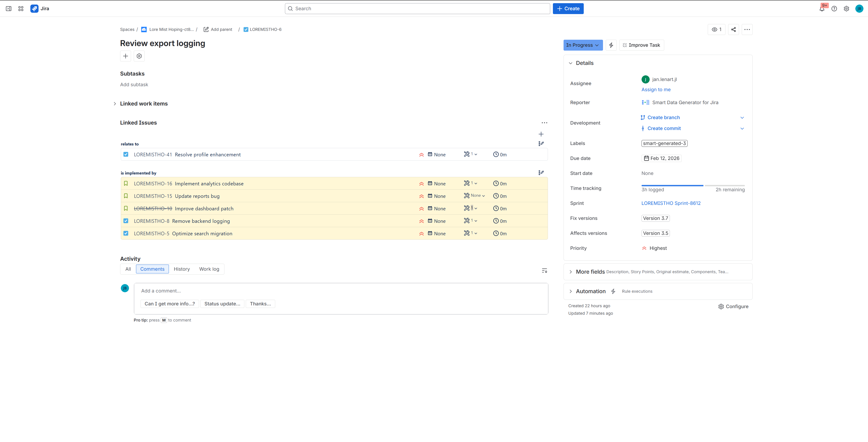Viewport: 868px width, 442px height.
Task: Open the Linked Issues three-dot menu
Action: pyautogui.click(x=544, y=123)
